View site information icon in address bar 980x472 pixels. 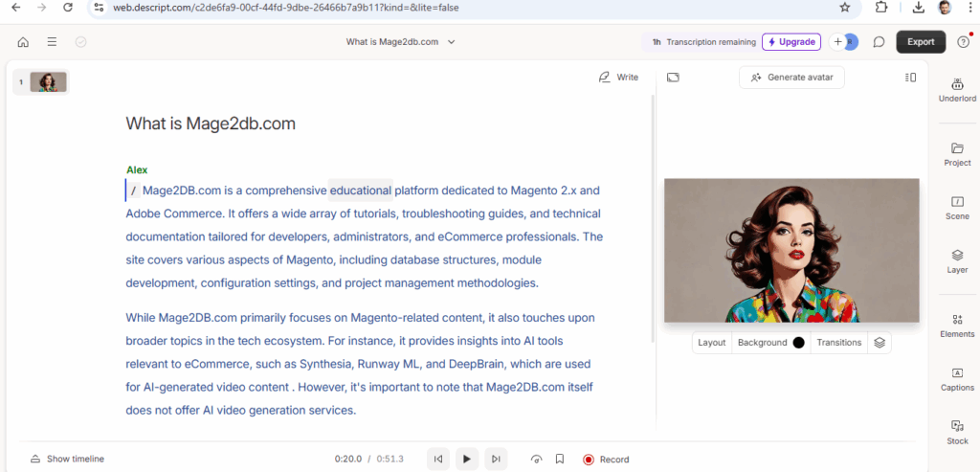point(98,8)
